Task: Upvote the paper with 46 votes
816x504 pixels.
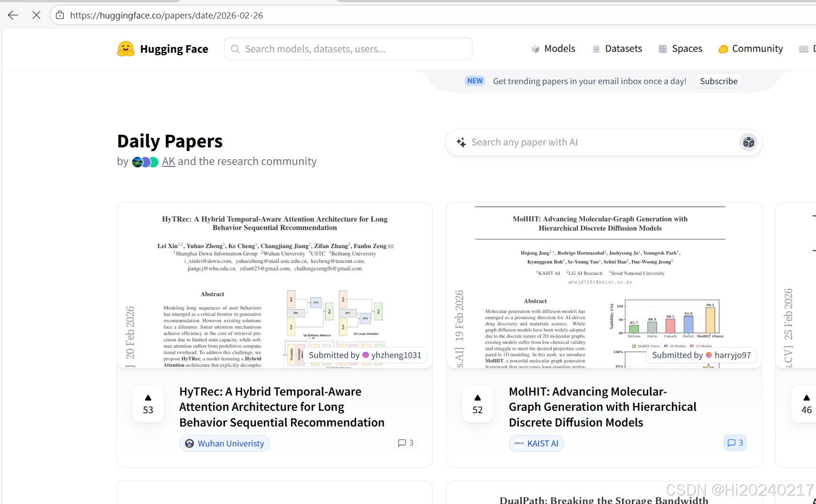Action: 806,404
